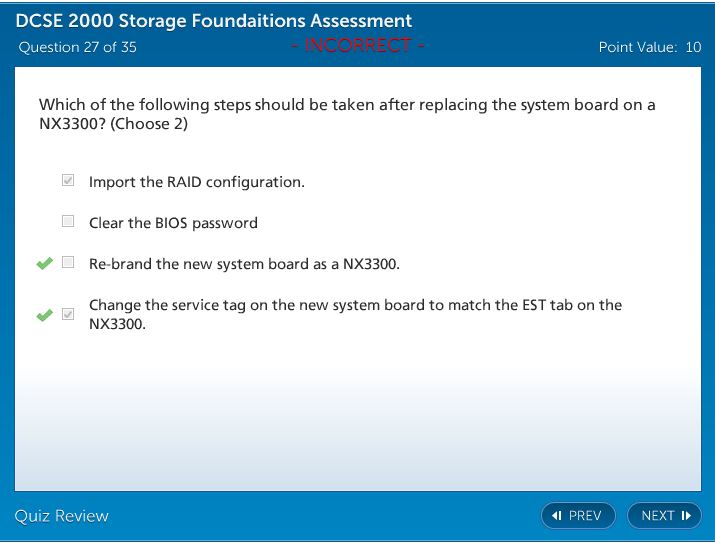Advance with the NEXT button
The height and width of the screenshot is (543, 715).
[664, 516]
